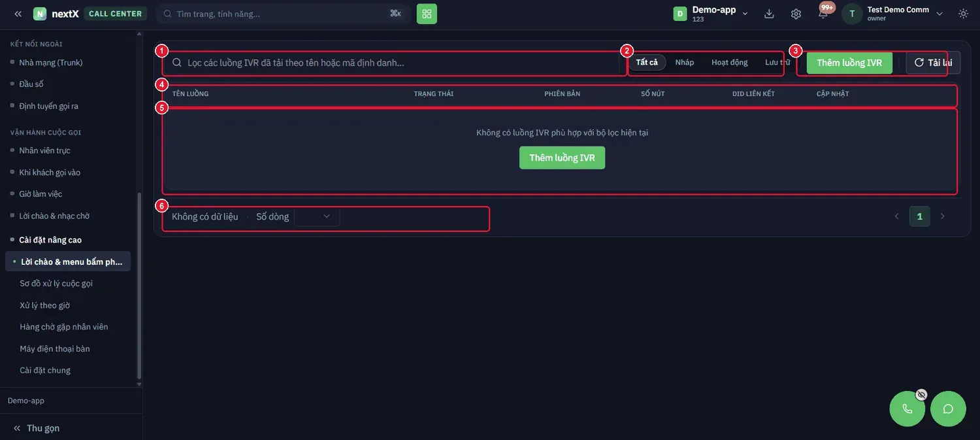Click Thu gọn to collapse the sidebar

coord(37,428)
